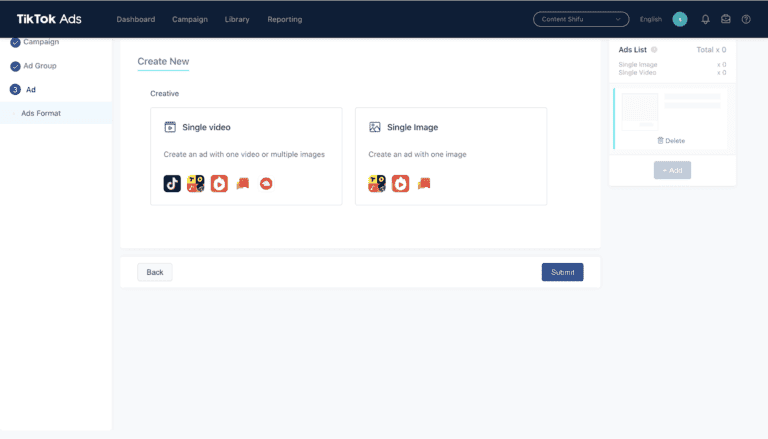Click the 'Creative' section label
Viewport: 768px width, 439px height.
point(165,94)
